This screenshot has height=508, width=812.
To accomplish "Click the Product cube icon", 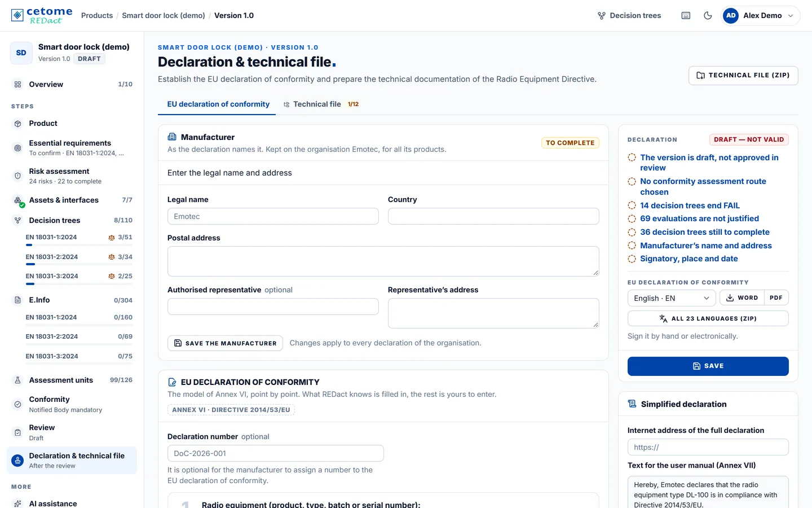I will coord(17,123).
